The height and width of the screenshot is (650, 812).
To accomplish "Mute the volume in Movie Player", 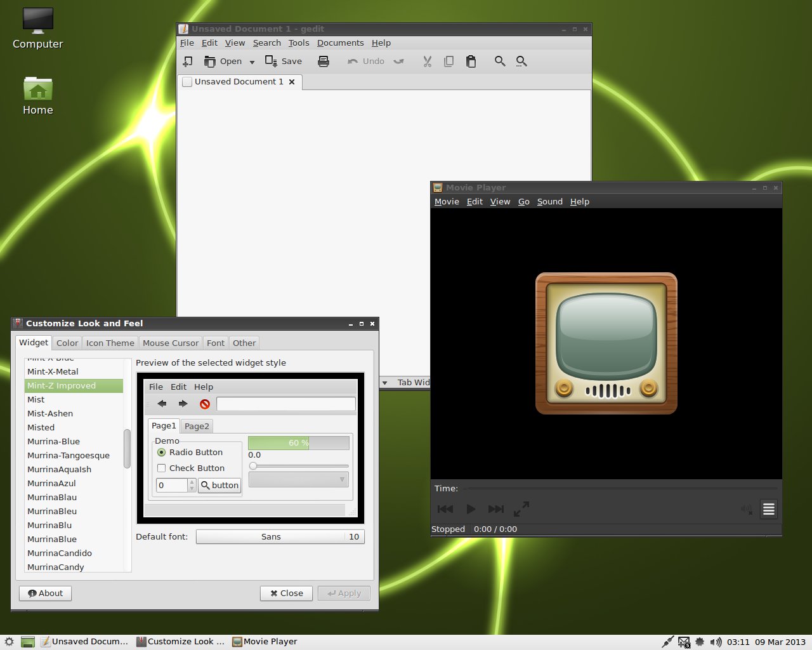I will (746, 508).
